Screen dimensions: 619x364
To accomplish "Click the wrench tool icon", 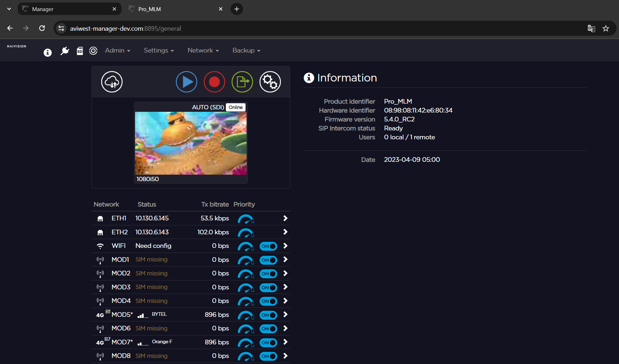I will (65, 51).
